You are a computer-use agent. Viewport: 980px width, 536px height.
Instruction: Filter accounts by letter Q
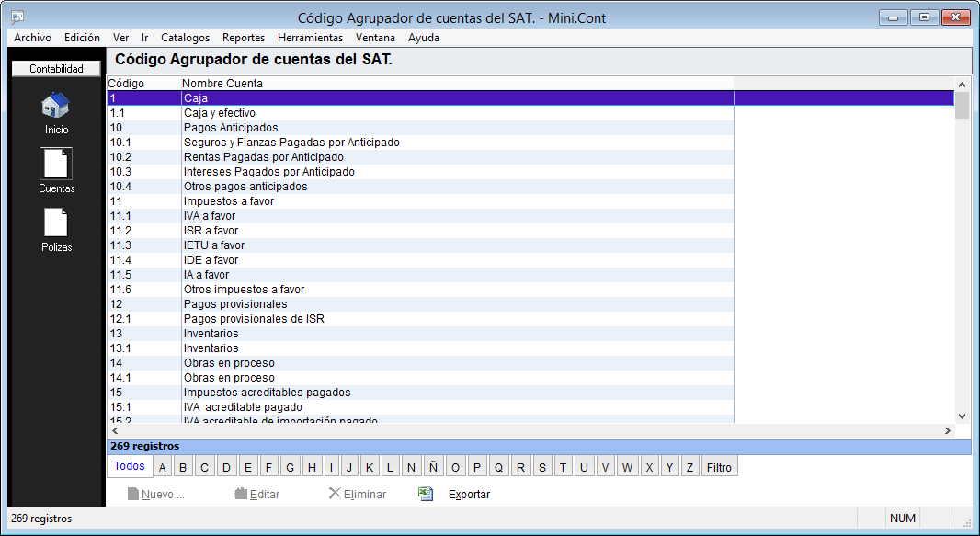[x=499, y=467]
